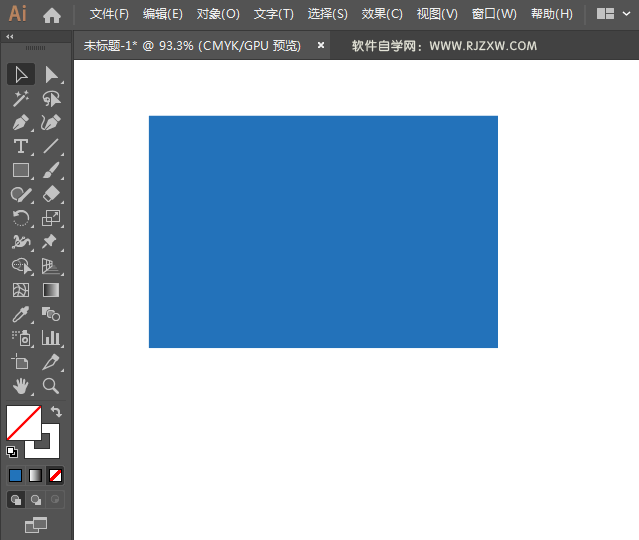Collapse toolbar with double-arrow chevrons
Viewport: 639px width, 540px height.
click(10, 37)
